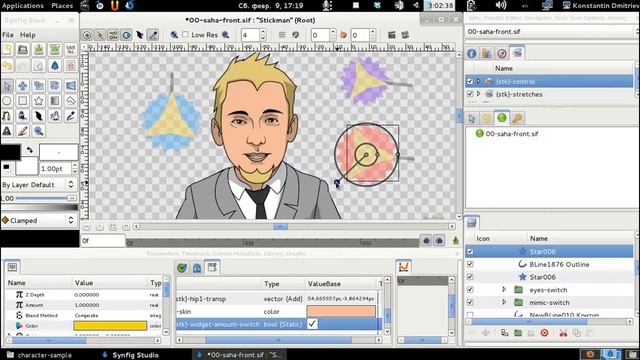Expand the eyes-switch folder layer
The image size is (640, 360).
point(504,289)
